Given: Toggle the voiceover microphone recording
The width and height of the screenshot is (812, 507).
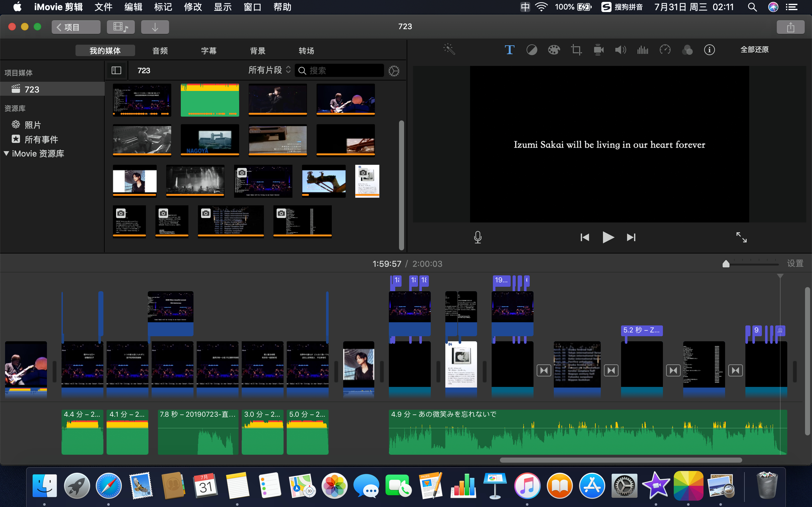Looking at the screenshot, I should point(477,237).
